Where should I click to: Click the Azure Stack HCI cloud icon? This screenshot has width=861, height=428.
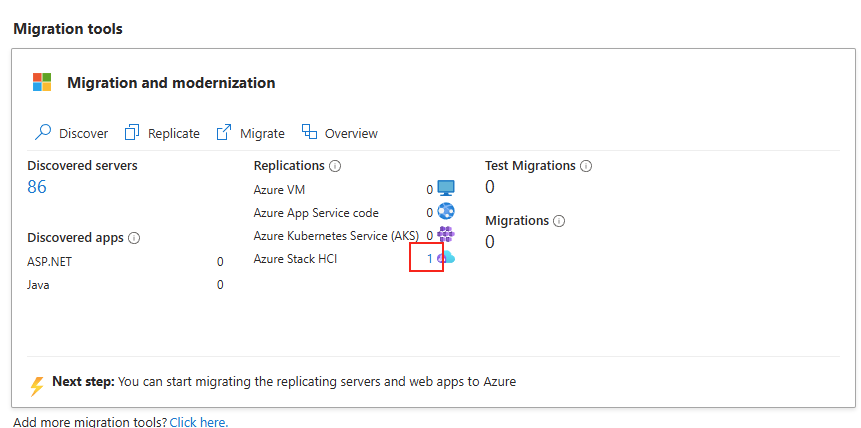coord(446,257)
